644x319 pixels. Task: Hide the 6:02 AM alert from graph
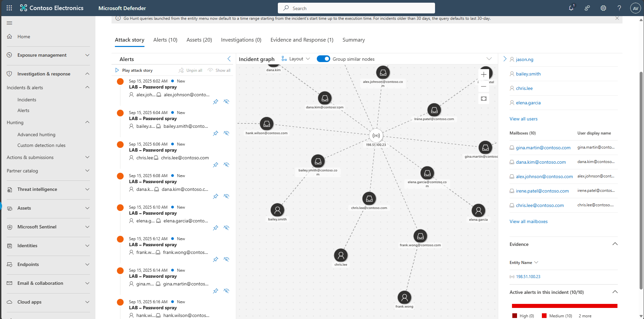(226, 102)
